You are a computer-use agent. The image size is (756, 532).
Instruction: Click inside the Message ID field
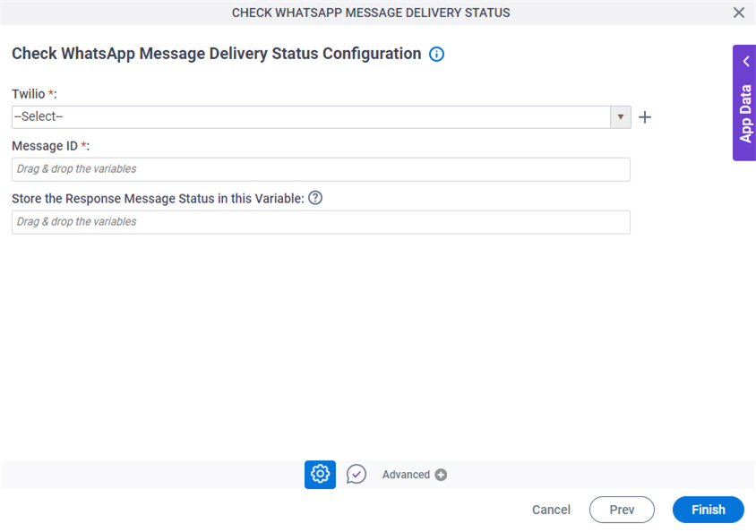pos(321,169)
